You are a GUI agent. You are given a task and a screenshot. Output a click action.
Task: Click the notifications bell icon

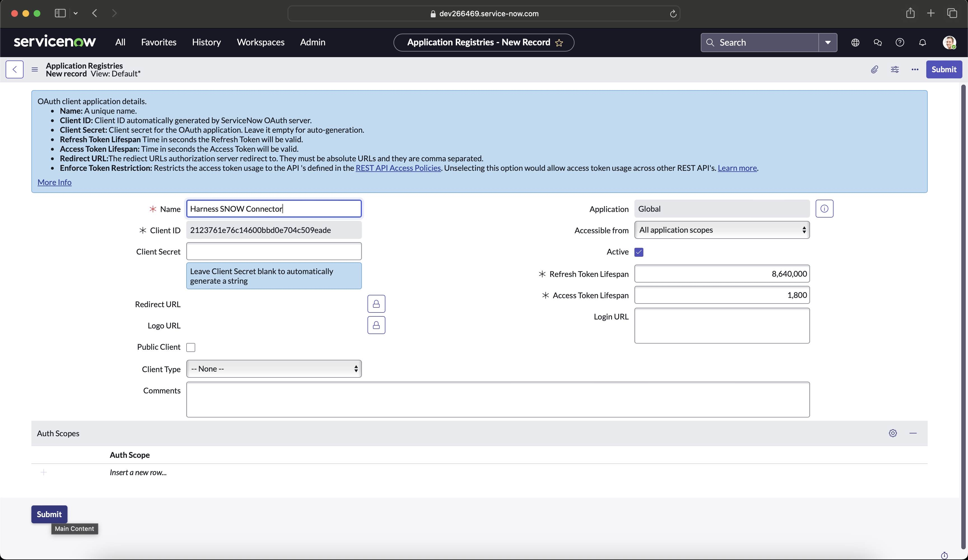point(922,42)
